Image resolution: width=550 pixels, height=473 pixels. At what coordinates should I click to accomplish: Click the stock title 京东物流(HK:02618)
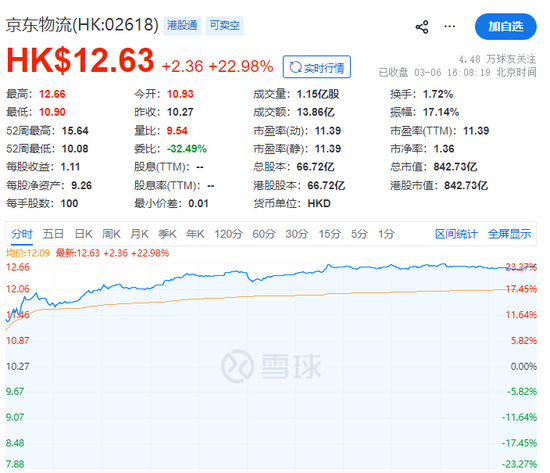82,25
